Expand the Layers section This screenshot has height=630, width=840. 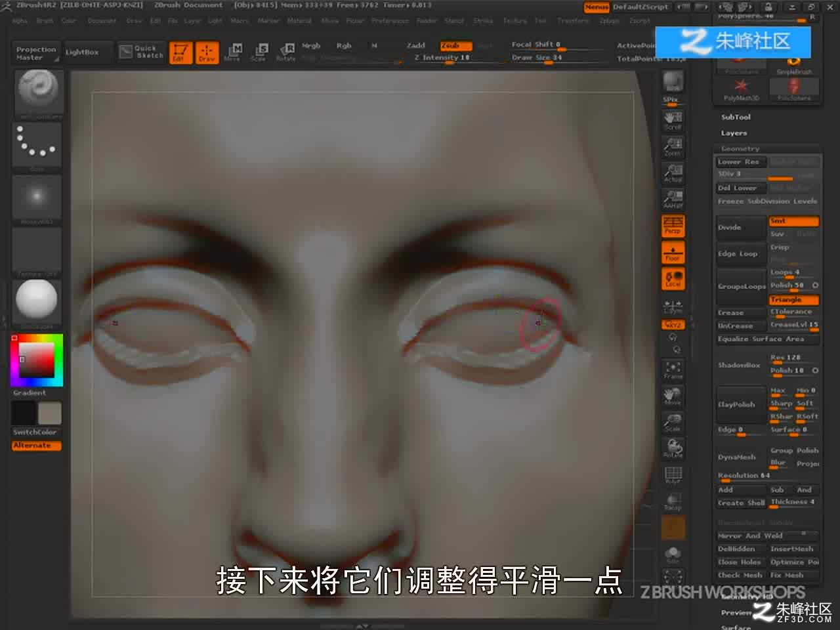tap(734, 133)
